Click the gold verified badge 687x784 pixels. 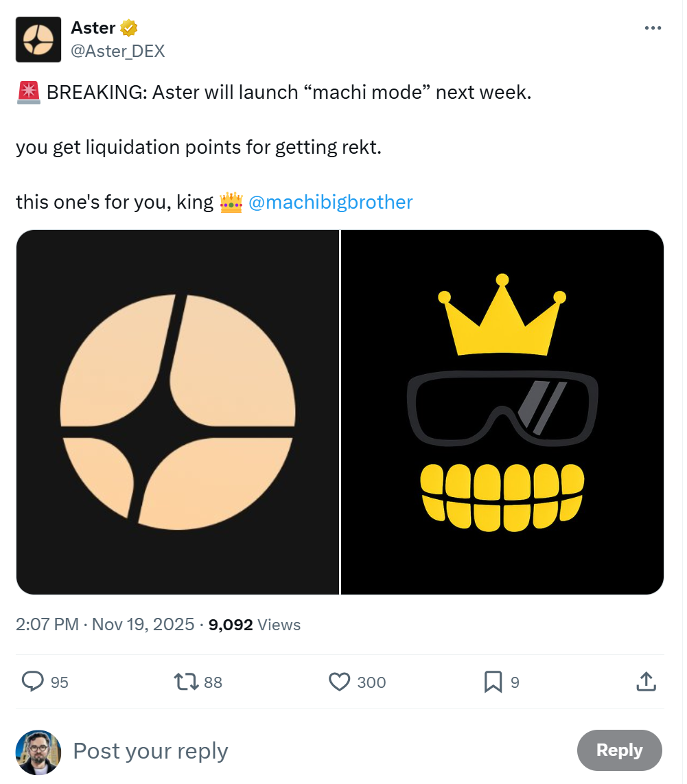point(129,28)
